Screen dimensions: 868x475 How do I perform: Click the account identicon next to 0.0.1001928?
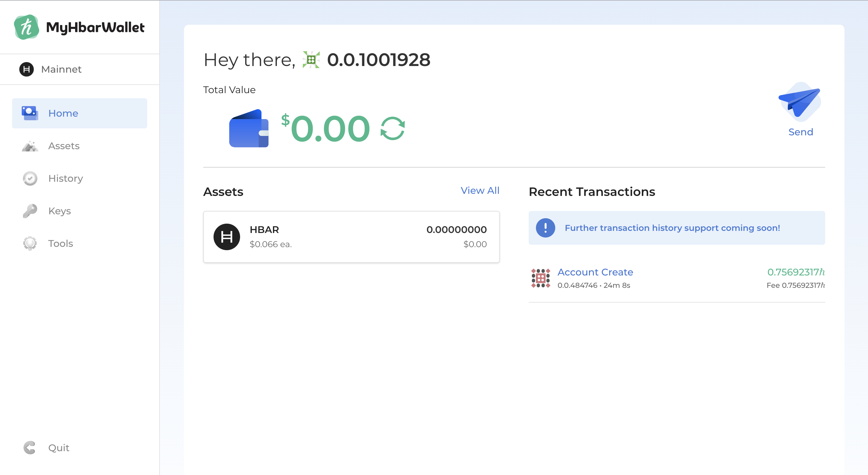(311, 60)
